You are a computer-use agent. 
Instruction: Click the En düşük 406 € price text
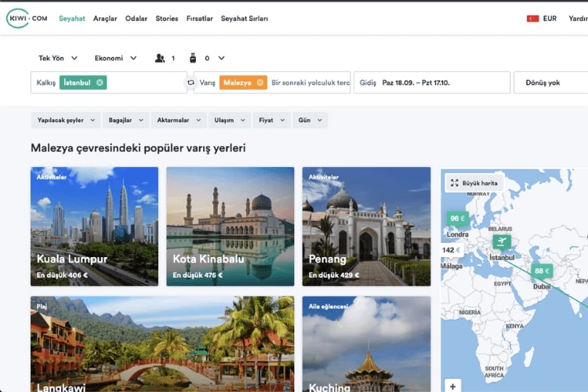pos(62,275)
